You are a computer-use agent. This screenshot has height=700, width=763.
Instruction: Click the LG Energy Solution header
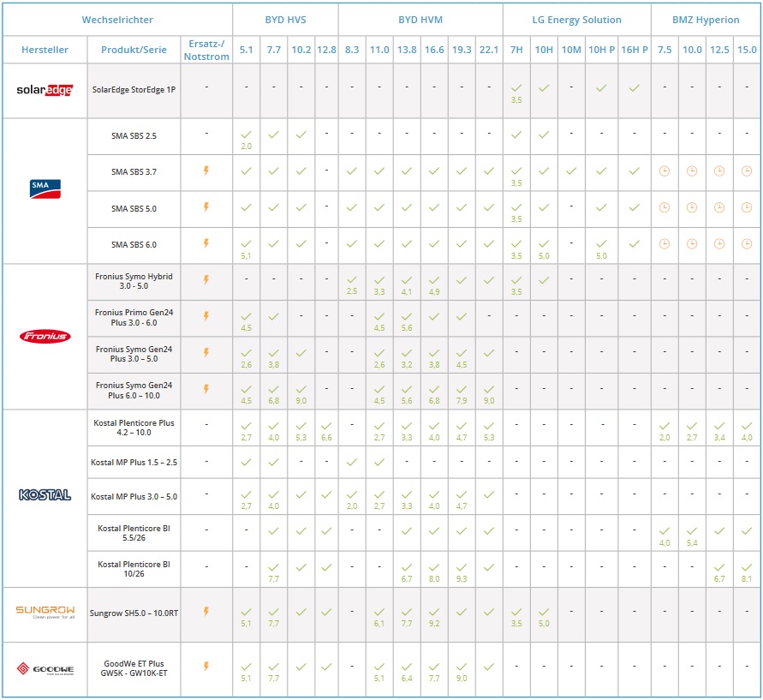click(x=576, y=20)
